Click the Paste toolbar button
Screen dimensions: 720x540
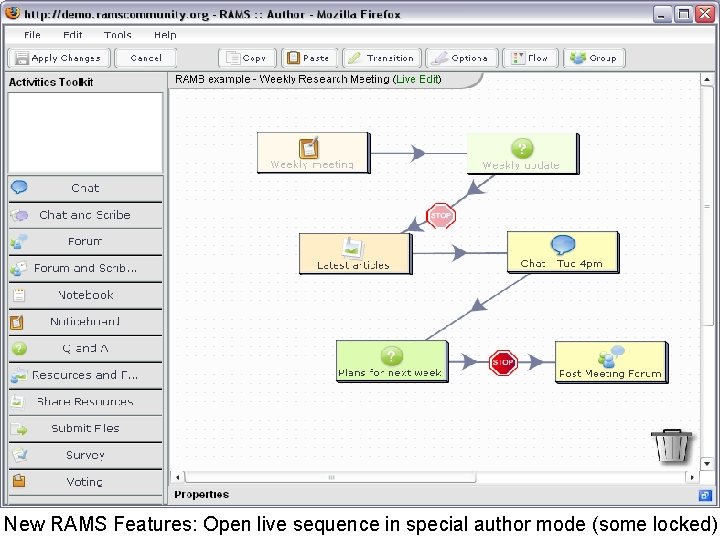pos(309,58)
